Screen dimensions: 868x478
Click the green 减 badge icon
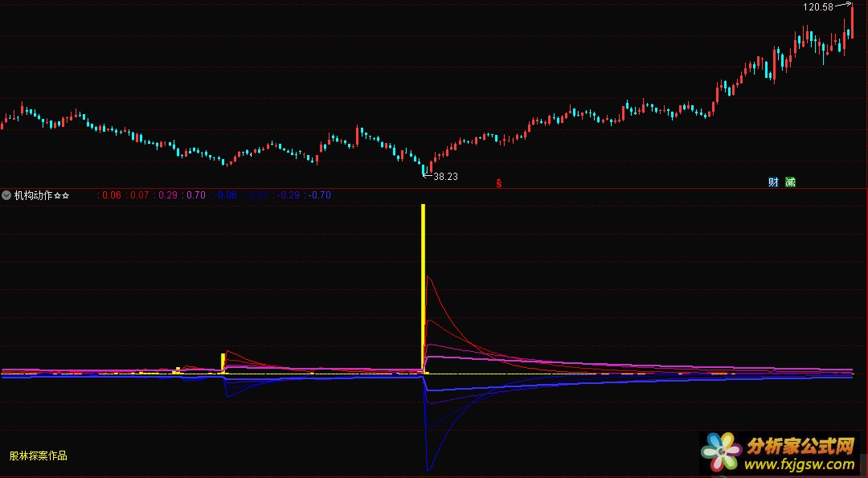(x=791, y=182)
